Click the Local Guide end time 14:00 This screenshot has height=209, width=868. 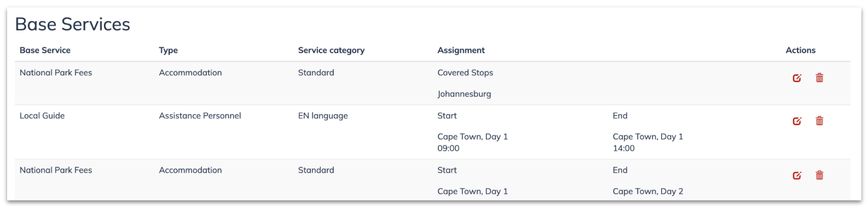623,148
